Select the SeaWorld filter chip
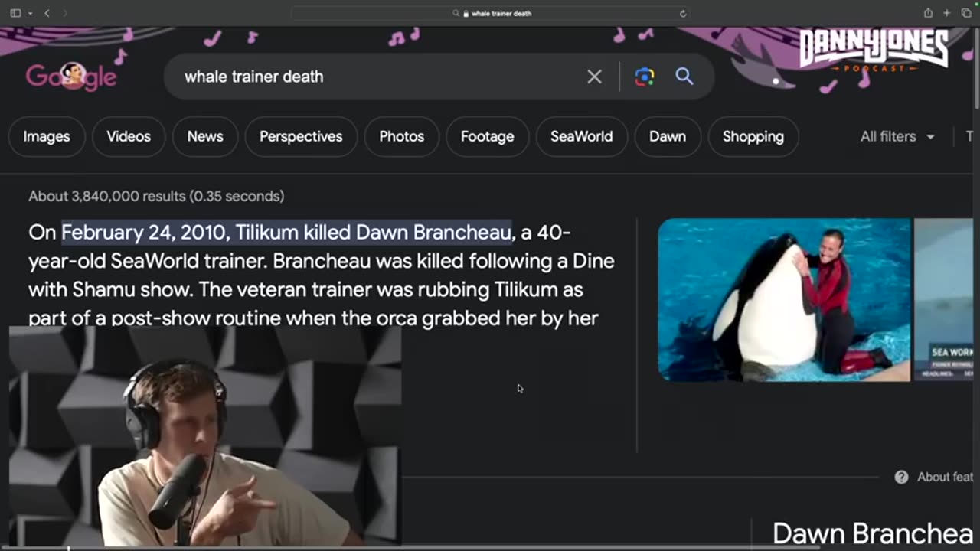The width and height of the screenshot is (980, 551). [581, 136]
